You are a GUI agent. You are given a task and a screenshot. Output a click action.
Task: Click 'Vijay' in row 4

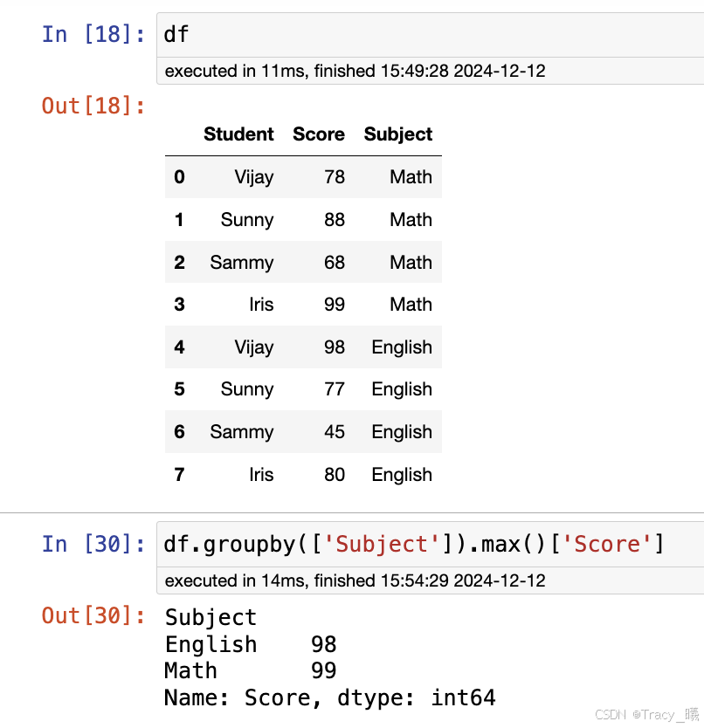coord(253,347)
